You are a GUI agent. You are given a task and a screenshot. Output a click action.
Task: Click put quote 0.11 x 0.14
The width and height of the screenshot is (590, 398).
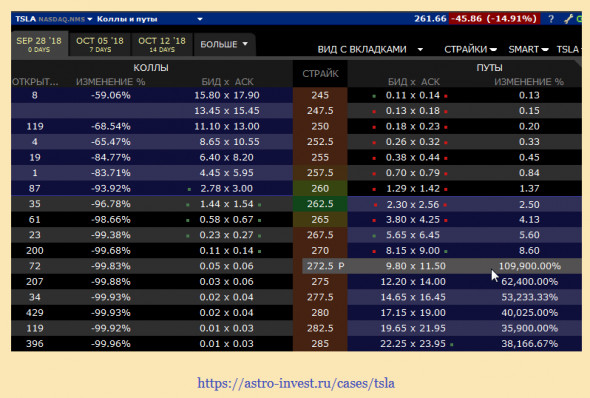click(413, 95)
